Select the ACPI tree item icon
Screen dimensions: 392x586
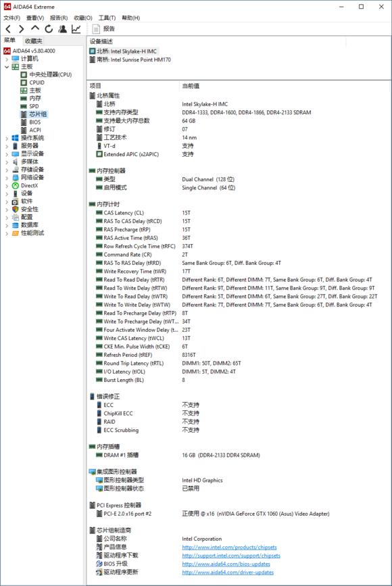coord(24,130)
